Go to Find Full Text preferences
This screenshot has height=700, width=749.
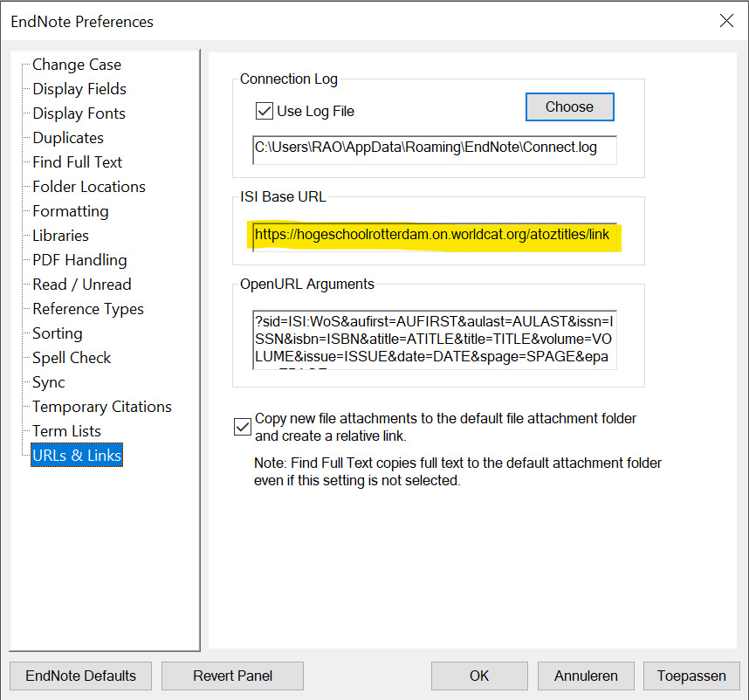(x=77, y=162)
